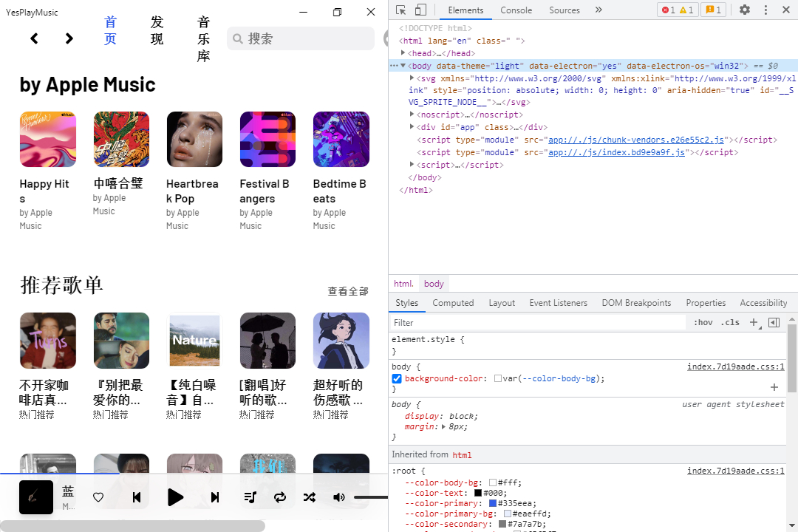Toggle shuffle playback
798x532 pixels.
click(x=310, y=497)
